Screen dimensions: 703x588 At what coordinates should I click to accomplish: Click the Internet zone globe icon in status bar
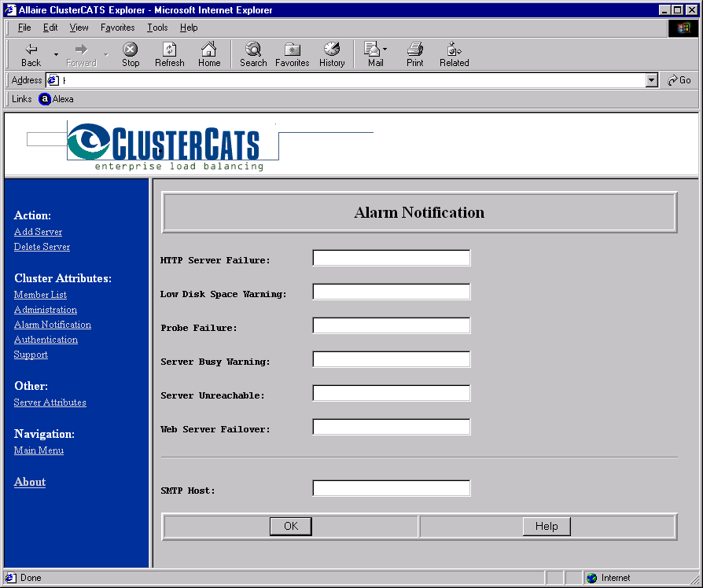tap(592, 578)
